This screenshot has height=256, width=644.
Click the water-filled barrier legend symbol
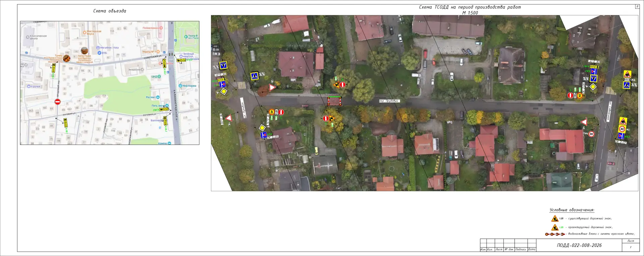555,234
